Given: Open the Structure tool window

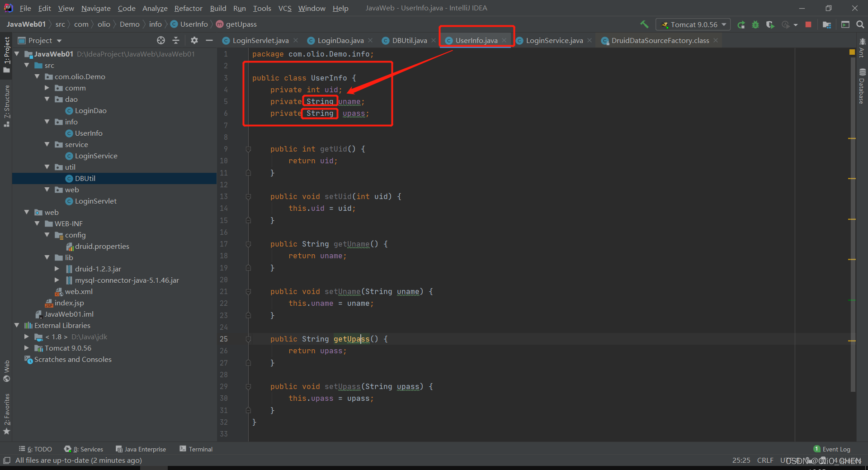Looking at the screenshot, I should pyautogui.click(x=6, y=106).
